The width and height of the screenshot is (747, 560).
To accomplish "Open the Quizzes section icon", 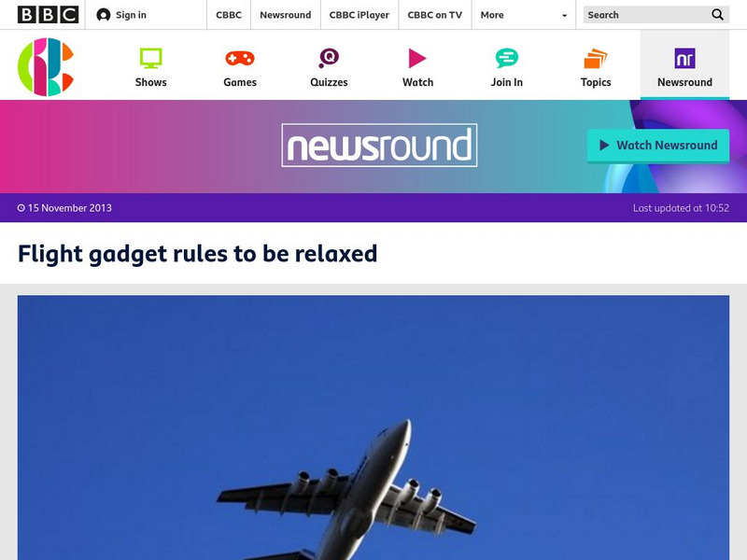I will (329, 59).
